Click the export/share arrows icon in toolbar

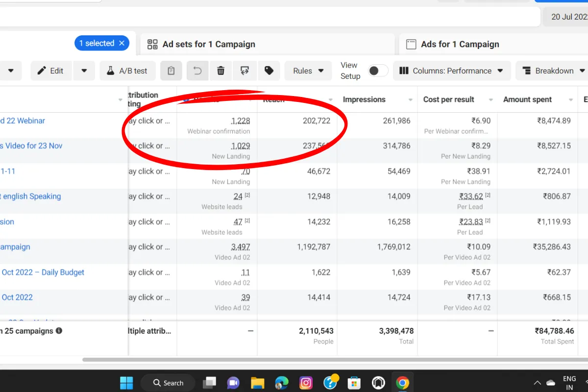pos(245,71)
